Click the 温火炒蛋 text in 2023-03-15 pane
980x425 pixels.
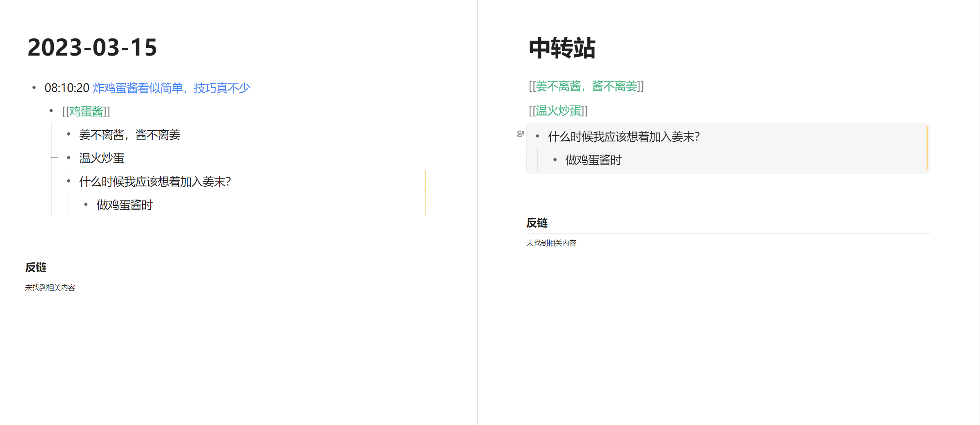pyautogui.click(x=102, y=158)
